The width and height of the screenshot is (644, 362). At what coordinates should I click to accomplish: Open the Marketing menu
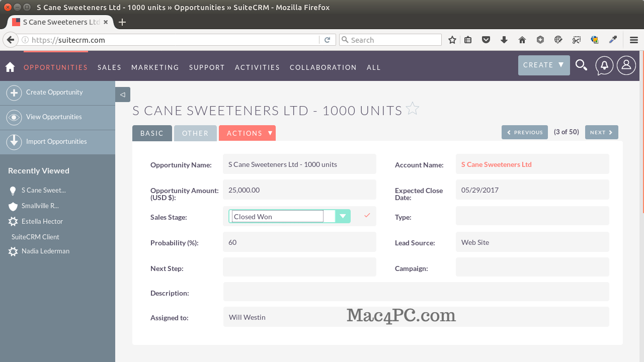(155, 67)
